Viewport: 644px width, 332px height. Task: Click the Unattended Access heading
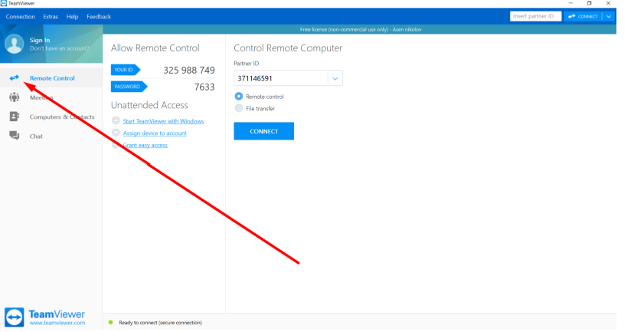click(149, 105)
